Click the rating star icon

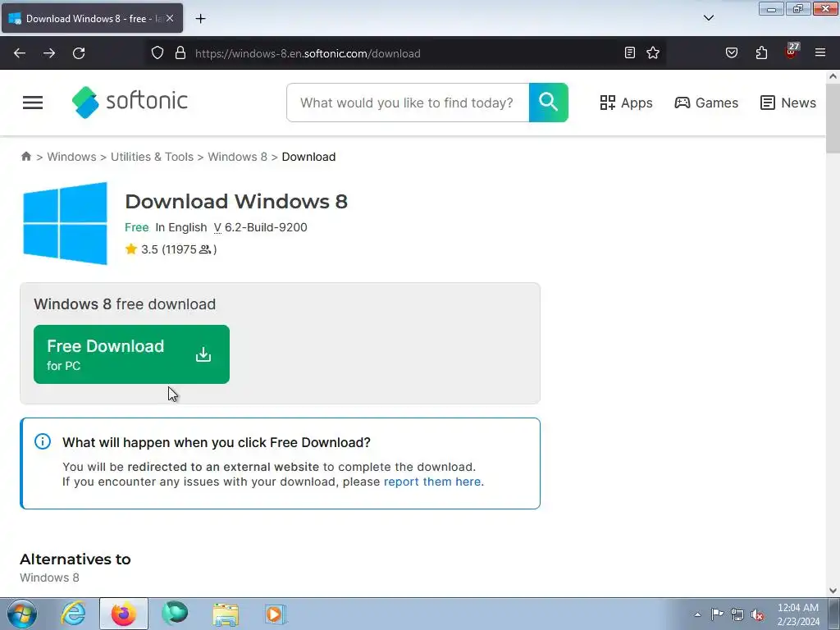point(131,249)
